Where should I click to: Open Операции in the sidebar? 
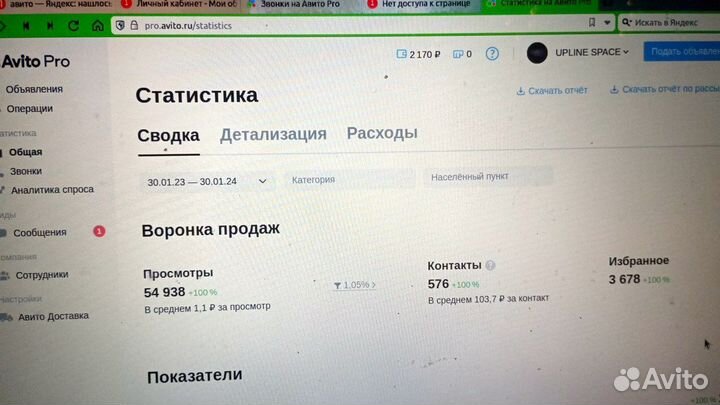click(x=29, y=109)
